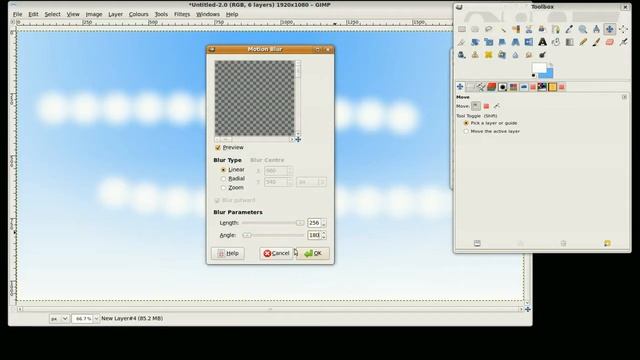
Task: Click the Length slider track
Action: (x=273, y=223)
